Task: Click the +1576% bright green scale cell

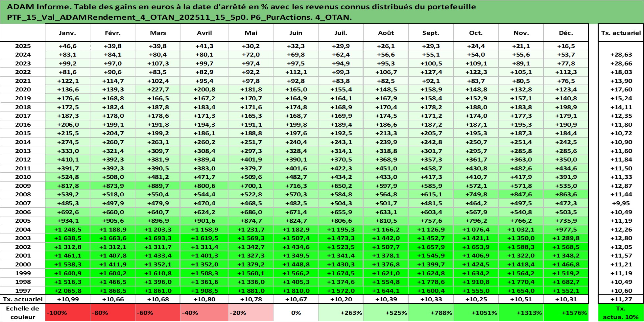Action: point(566,313)
